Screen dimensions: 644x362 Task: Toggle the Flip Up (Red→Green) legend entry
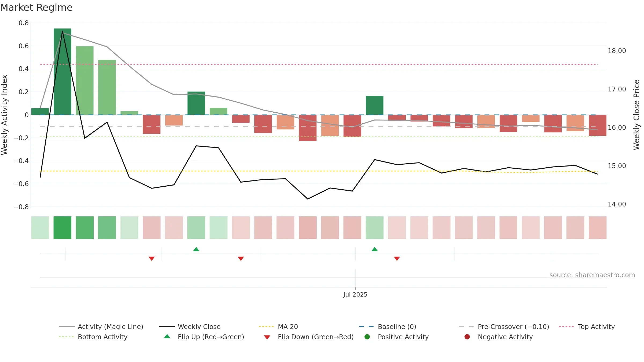[204, 337]
